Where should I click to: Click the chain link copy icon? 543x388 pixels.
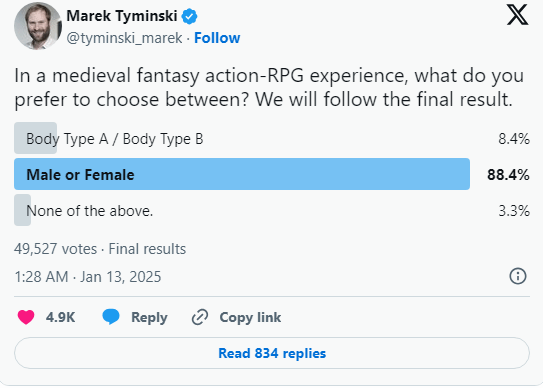pyautogui.click(x=200, y=317)
